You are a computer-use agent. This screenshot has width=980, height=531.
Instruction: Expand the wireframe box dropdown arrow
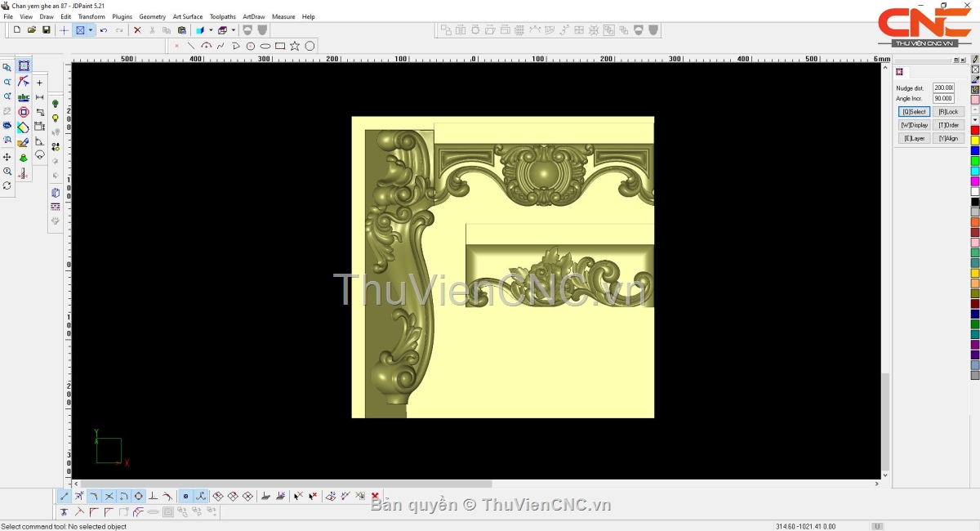click(233, 30)
